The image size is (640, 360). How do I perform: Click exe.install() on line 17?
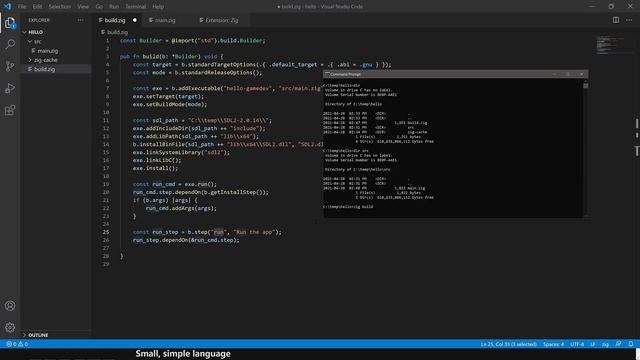(x=155, y=168)
